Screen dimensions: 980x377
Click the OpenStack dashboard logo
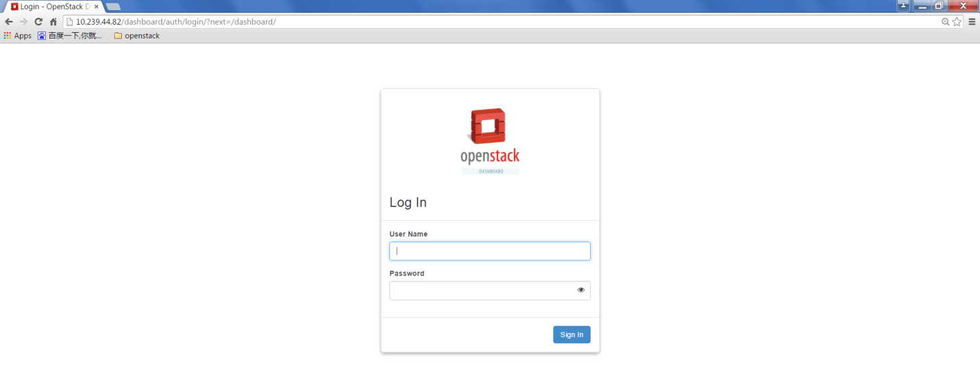tap(489, 141)
